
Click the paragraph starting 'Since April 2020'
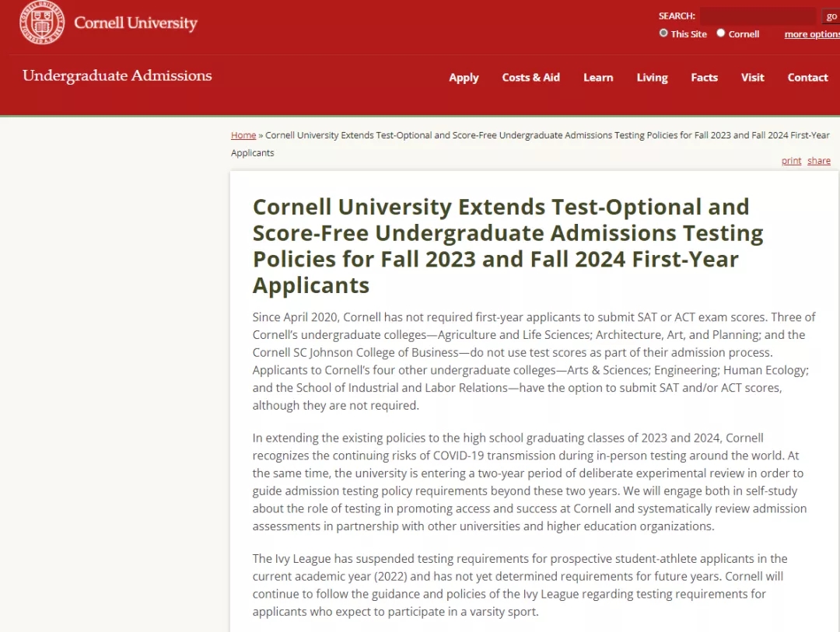(534, 361)
